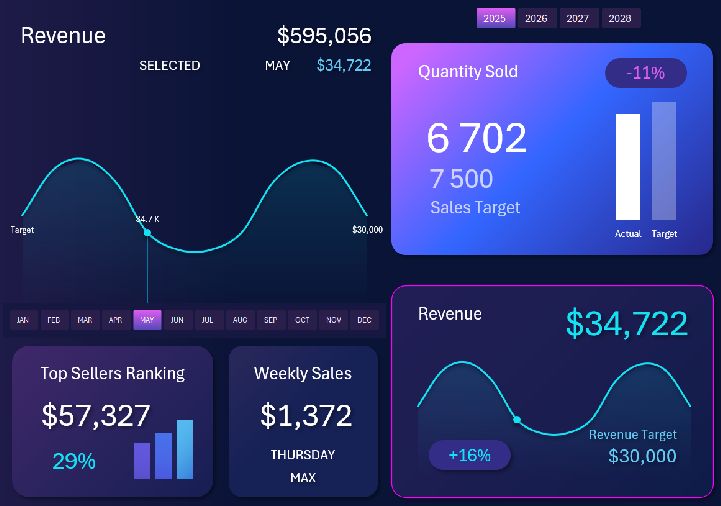Toggle the JUN month selector
Image resolution: width=721 pixels, height=506 pixels.
[177, 320]
